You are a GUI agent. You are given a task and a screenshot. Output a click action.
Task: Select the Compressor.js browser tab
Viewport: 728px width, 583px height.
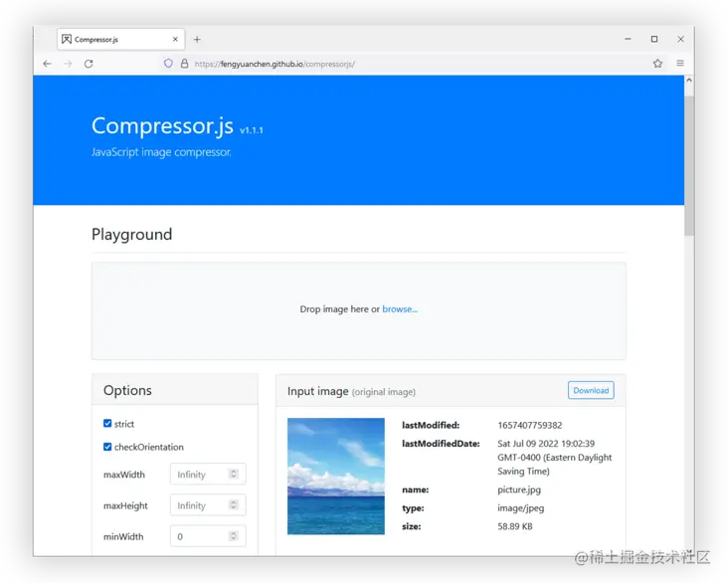pos(120,39)
